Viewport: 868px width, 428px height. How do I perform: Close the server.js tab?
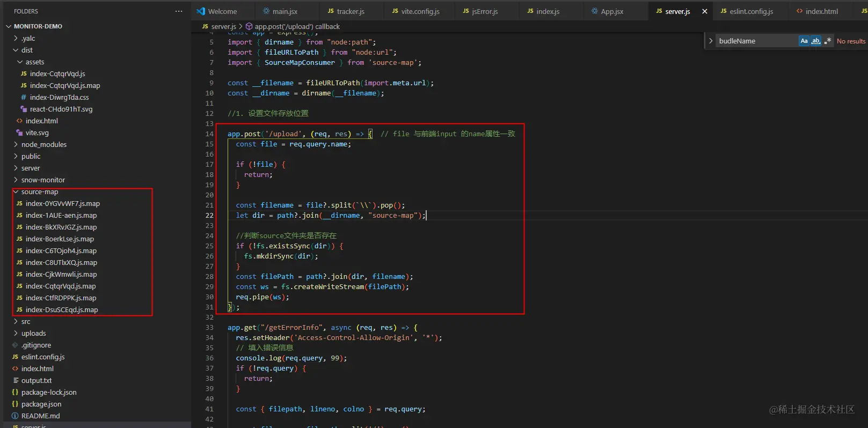(x=704, y=11)
